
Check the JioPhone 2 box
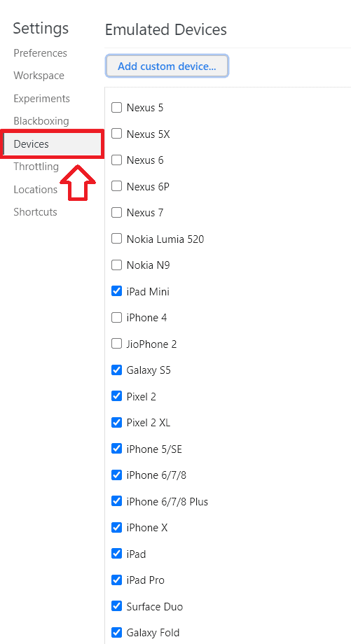pos(117,344)
